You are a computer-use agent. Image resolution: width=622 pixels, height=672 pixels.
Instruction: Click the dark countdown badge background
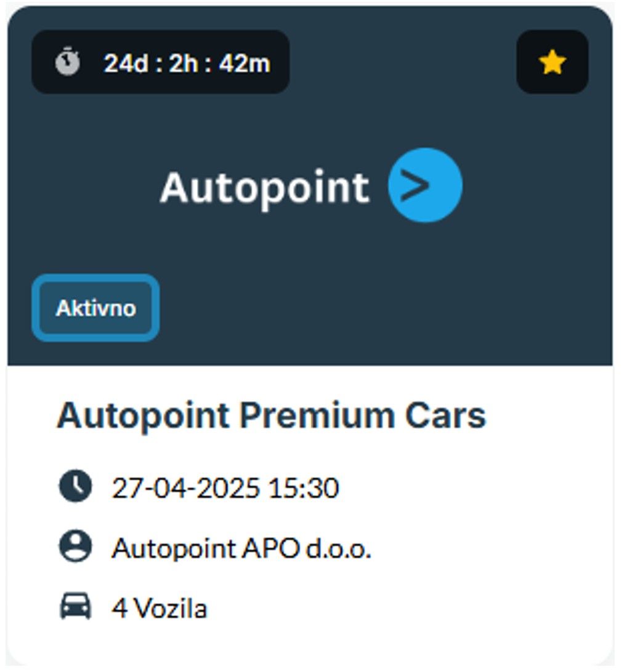tap(161, 62)
